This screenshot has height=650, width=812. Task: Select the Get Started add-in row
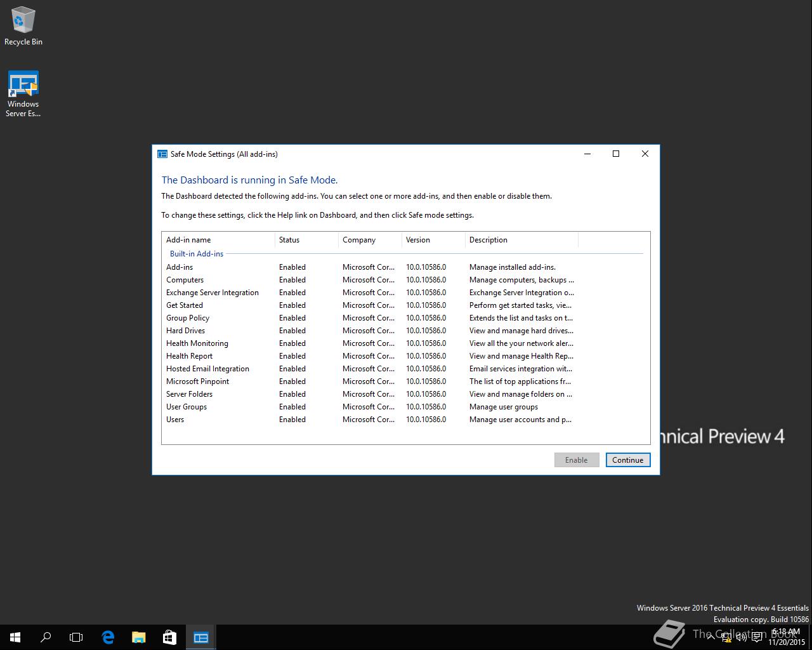coord(370,305)
